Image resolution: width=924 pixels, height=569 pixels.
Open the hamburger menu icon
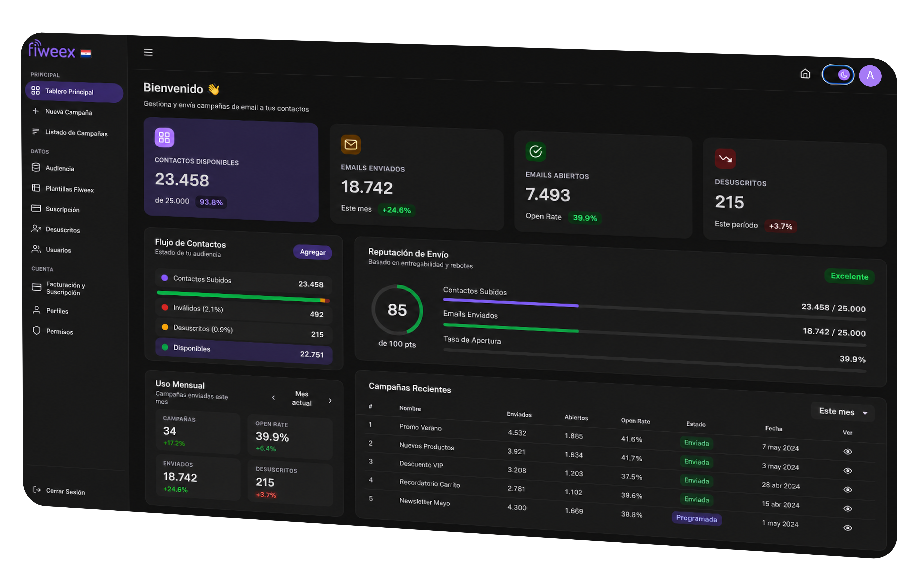(148, 52)
